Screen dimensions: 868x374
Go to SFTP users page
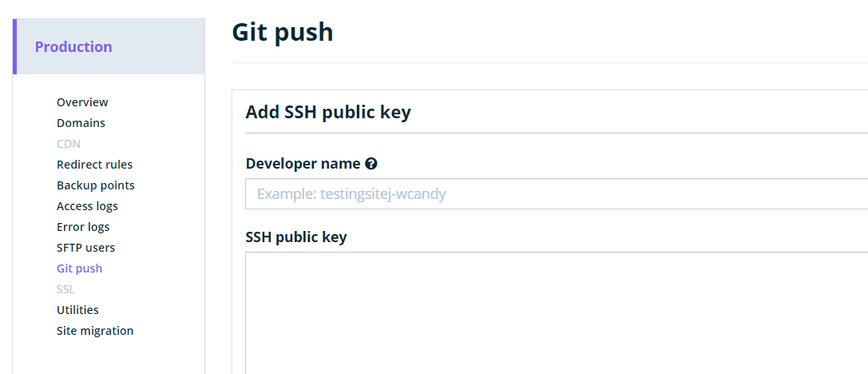pyautogui.click(x=85, y=248)
